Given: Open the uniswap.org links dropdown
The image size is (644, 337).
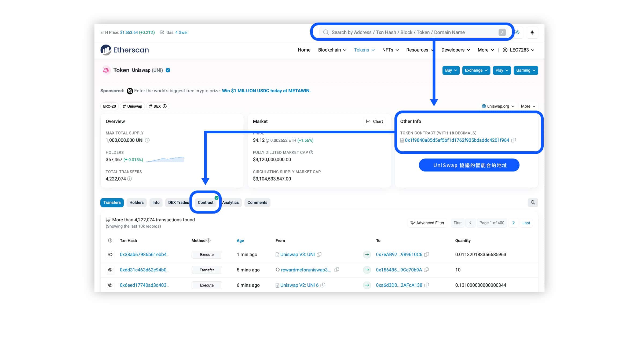Looking at the screenshot, I should click(x=498, y=106).
